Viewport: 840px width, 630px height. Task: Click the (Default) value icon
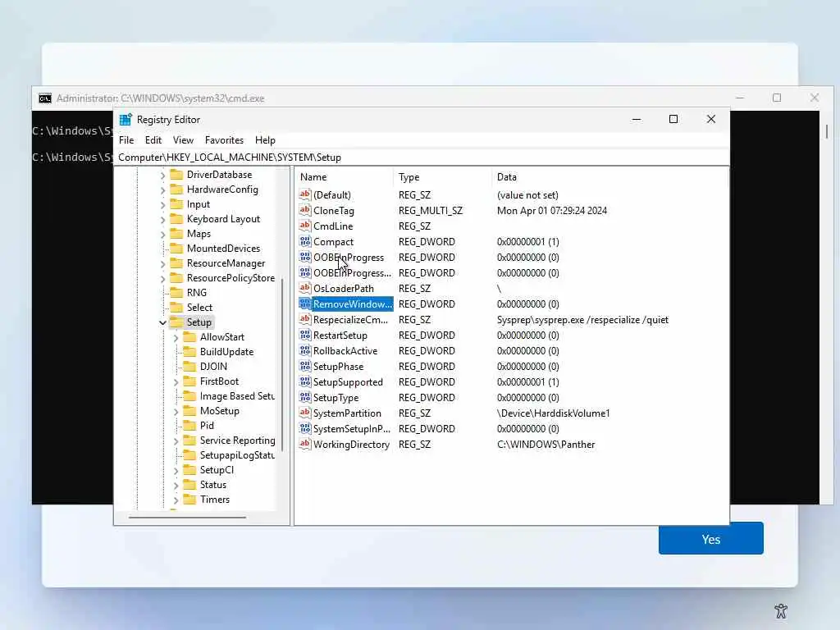305,195
